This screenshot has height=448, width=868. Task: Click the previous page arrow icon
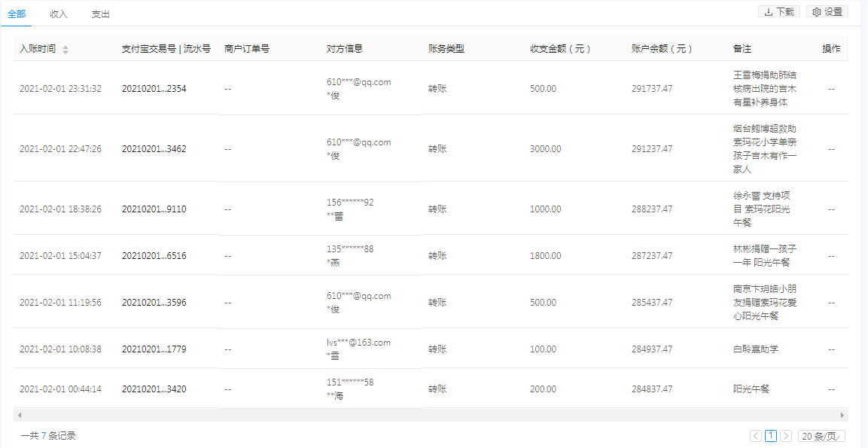click(756, 435)
